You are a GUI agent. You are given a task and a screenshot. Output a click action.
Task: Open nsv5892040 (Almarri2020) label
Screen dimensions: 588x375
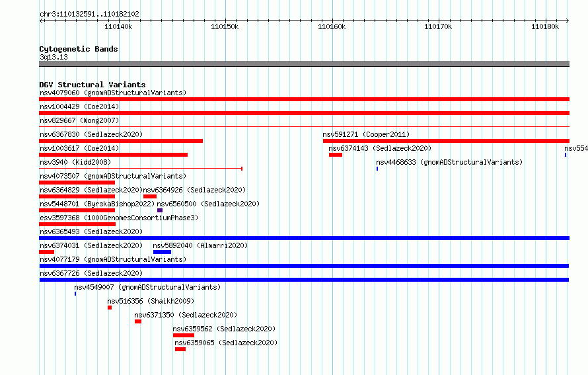[200, 245]
